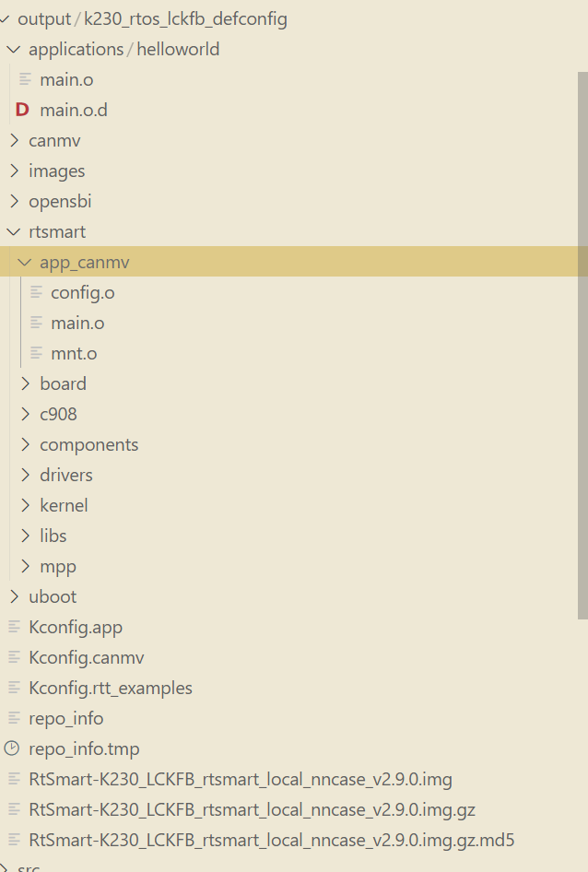The width and height of the screenshot is (588, 872).
Task: Click the file icon next to mnt.o
Action: [x=36, y=354]
